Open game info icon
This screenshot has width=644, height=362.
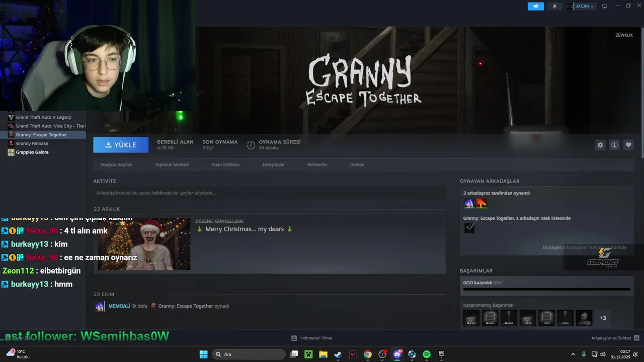tap(614, 145)
